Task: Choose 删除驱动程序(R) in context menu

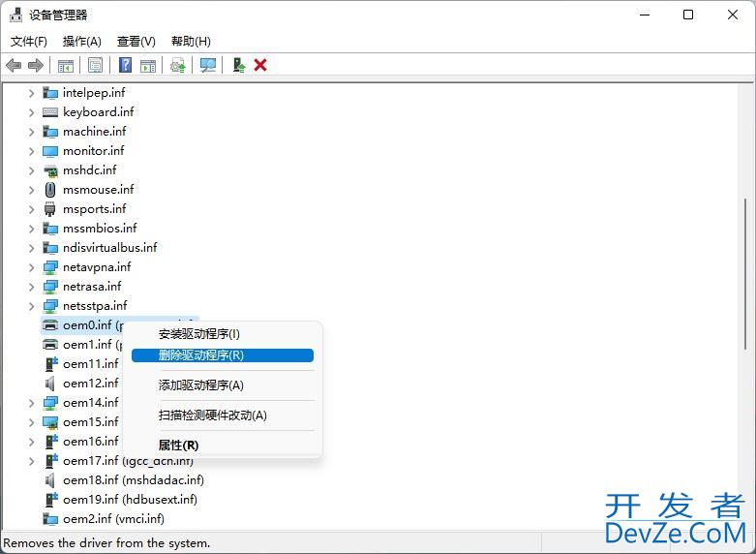Action: (x=223, y=355)
